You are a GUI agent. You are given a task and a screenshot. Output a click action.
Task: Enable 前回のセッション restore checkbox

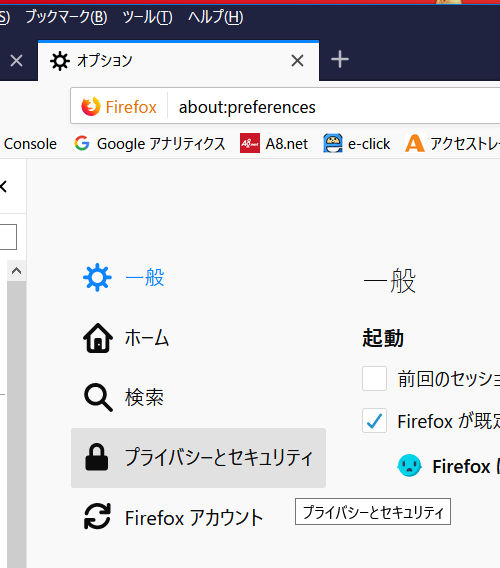374,379
